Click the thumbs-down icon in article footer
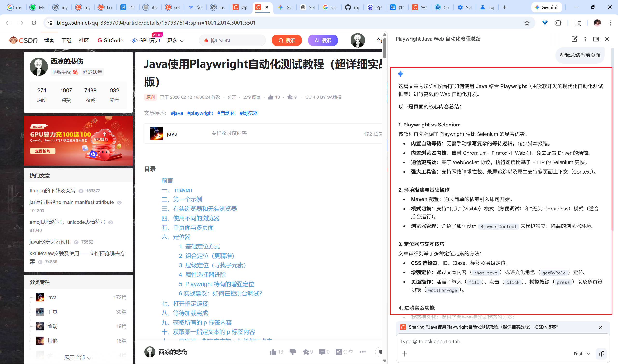The image size is (618, 364). (x=293, y=352)
